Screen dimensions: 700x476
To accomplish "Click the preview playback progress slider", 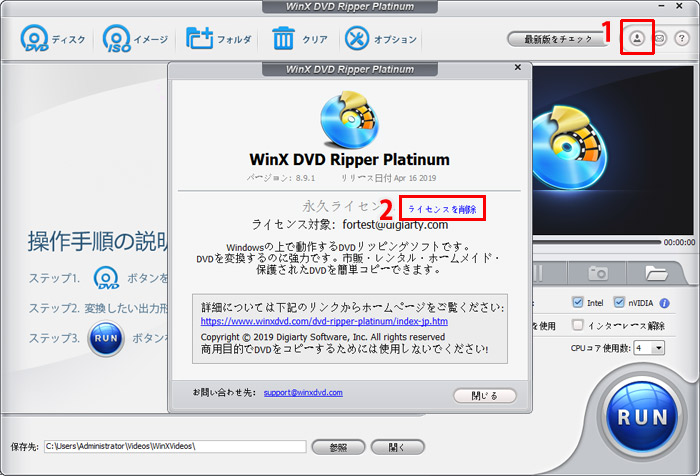I will [596, 242].
